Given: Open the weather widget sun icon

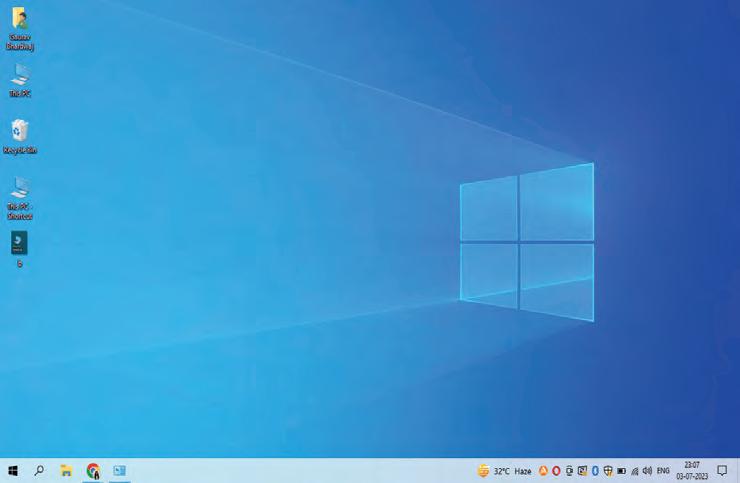Looking at the screenshot, I should tap(483, 471).
